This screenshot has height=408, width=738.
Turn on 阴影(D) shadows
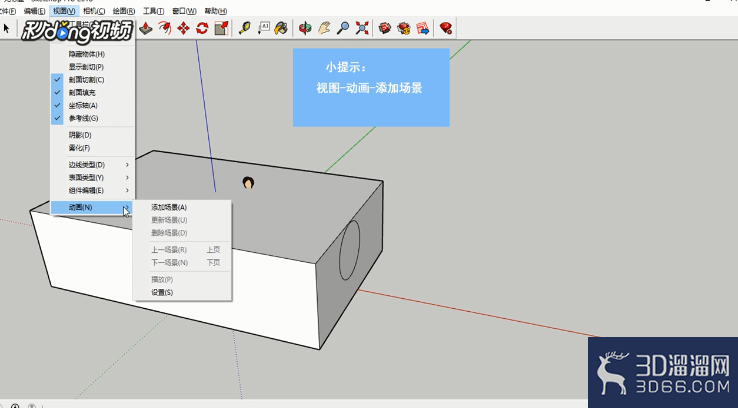pyautogui.click(x=92, y=135)
